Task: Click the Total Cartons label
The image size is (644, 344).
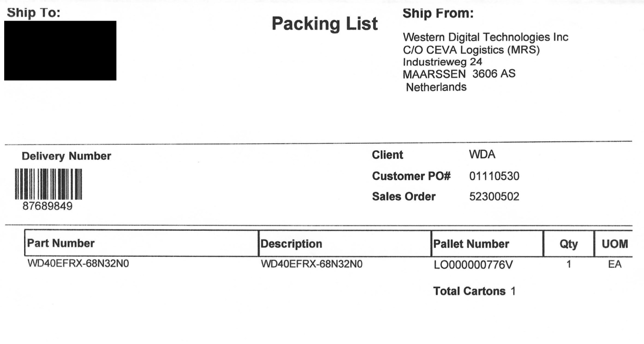Action: pyautogui.click(x=469, y=291)
